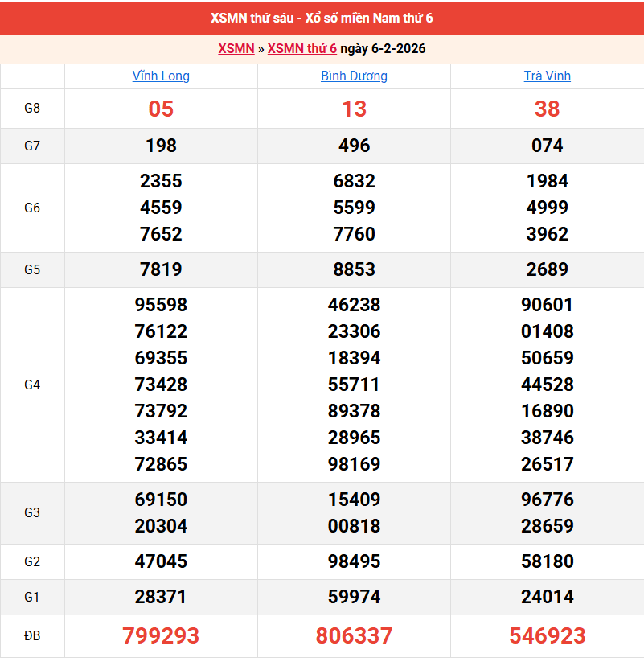Open the Vĩnh Long province link
The image size is (644, 658).
tap(161, 76)
